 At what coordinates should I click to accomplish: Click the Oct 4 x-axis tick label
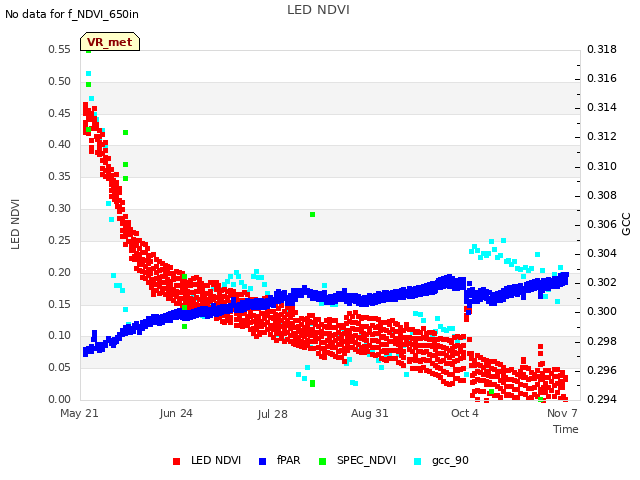coord(464,413)
